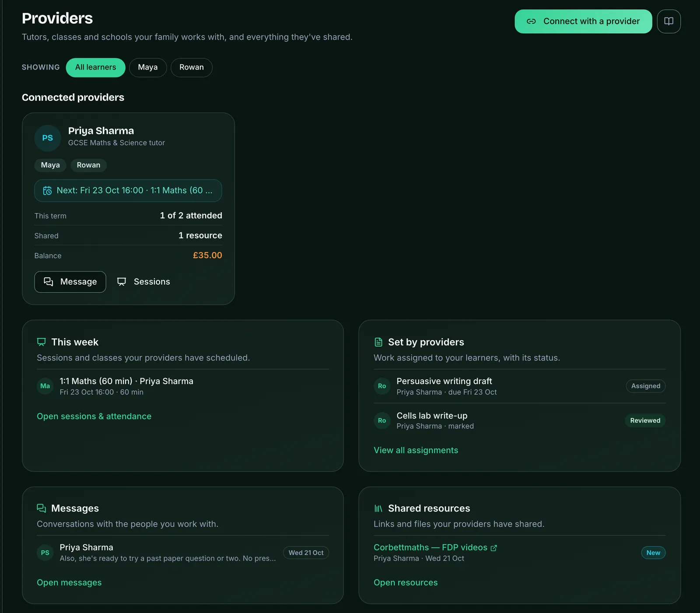Click the calendar icon in Next session banner
The image size is (700, 613).
[x=47, y=190]
